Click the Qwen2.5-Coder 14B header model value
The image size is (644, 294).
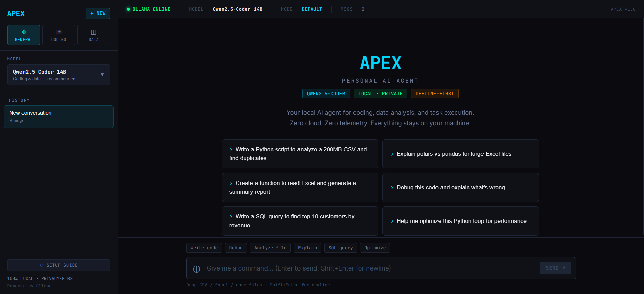click(x=237, y=9)
